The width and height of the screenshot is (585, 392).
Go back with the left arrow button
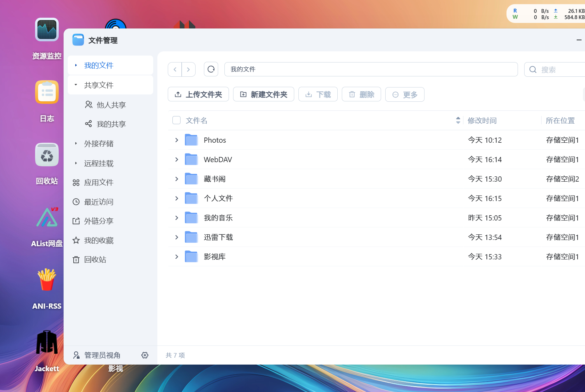(175, 69)
